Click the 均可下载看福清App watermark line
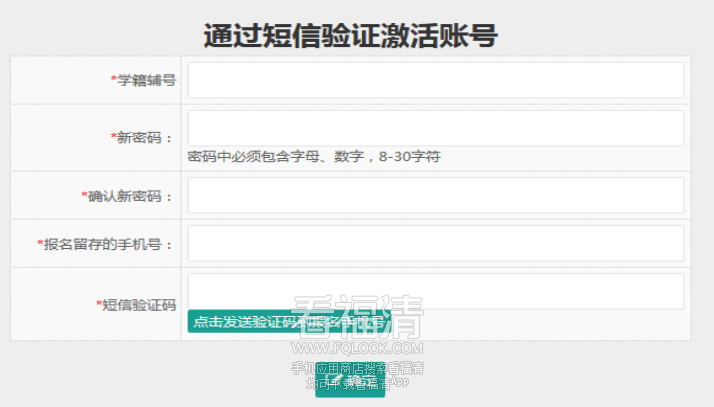This screenshot has height=407, width=714. click(357, 383)
